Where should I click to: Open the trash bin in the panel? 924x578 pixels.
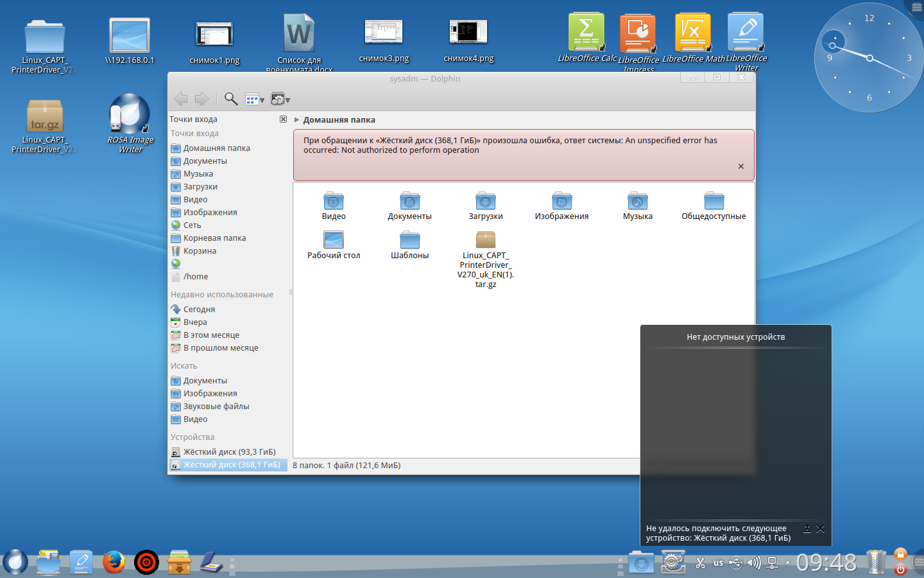pyautogui.click(x=876, y=562)
